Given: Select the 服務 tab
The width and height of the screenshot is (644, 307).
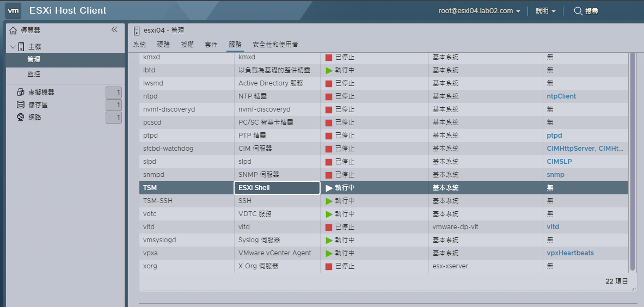Looking at the screenshot, I should [235, 44].
